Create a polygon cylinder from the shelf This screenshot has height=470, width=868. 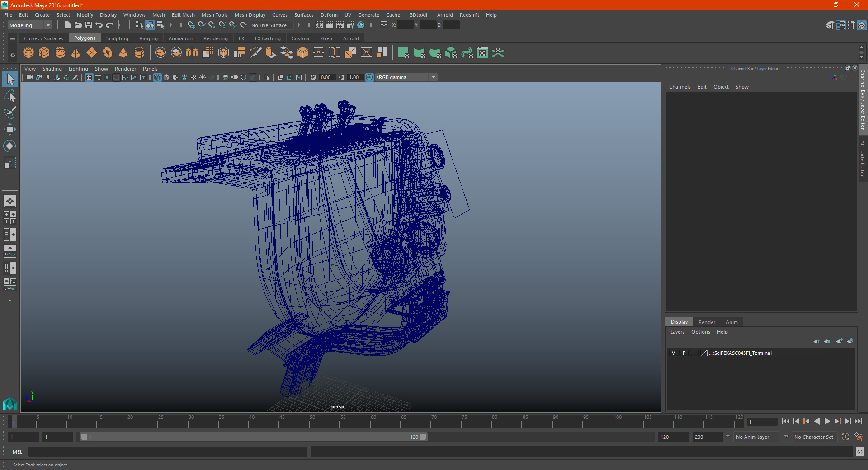60,53
